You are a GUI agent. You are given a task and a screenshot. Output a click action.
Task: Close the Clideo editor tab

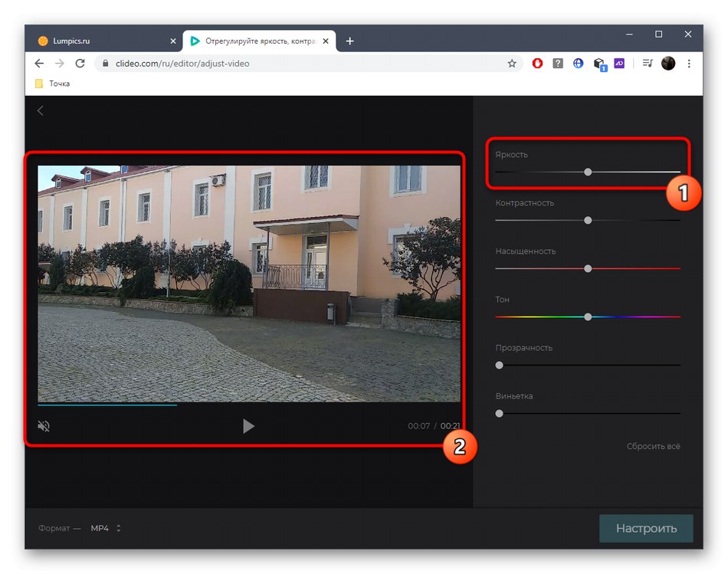pyautogui.click(x=326, y=41)
